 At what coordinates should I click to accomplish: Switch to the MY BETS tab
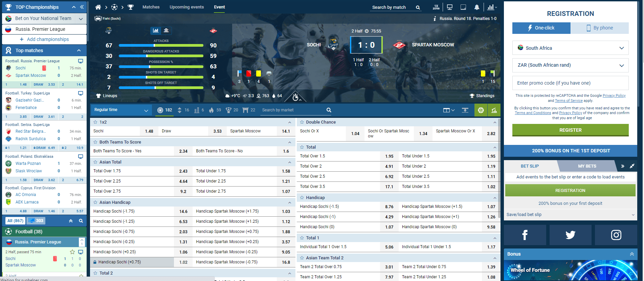[587, 166]
